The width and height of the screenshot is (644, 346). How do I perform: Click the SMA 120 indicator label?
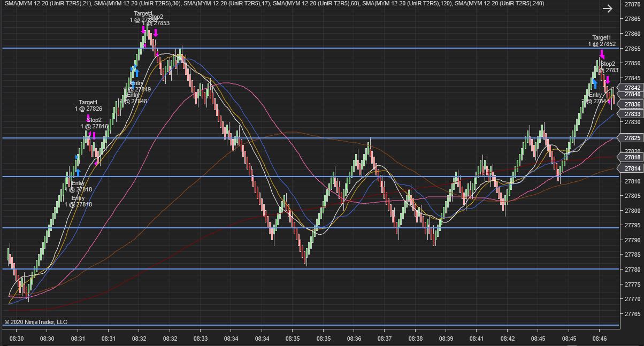(x=408, y=4)
